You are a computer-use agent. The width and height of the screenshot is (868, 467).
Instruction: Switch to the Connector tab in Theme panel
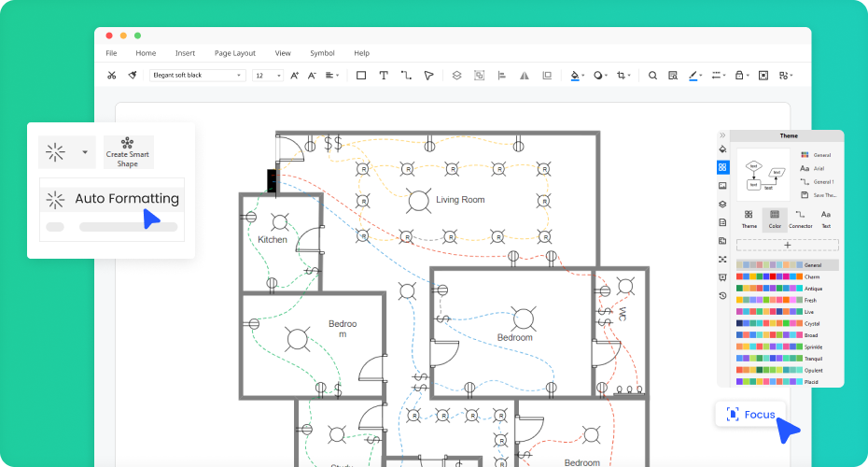point(801,219)
